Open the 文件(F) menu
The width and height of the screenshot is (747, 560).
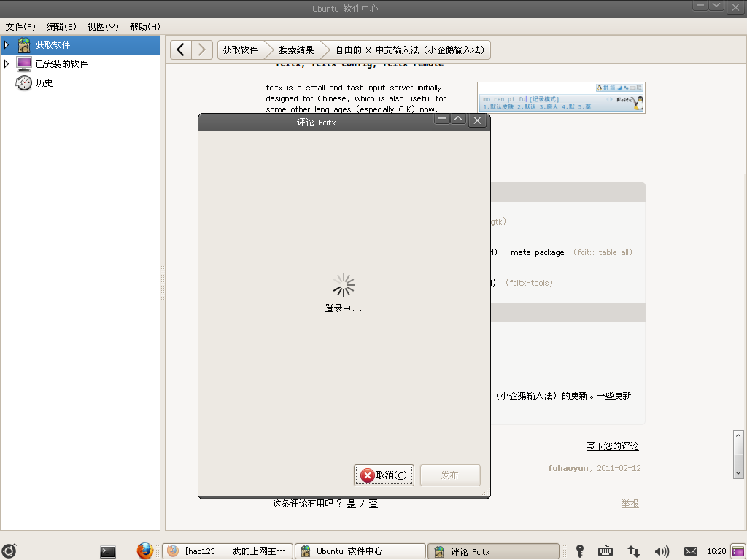point(20,27)
